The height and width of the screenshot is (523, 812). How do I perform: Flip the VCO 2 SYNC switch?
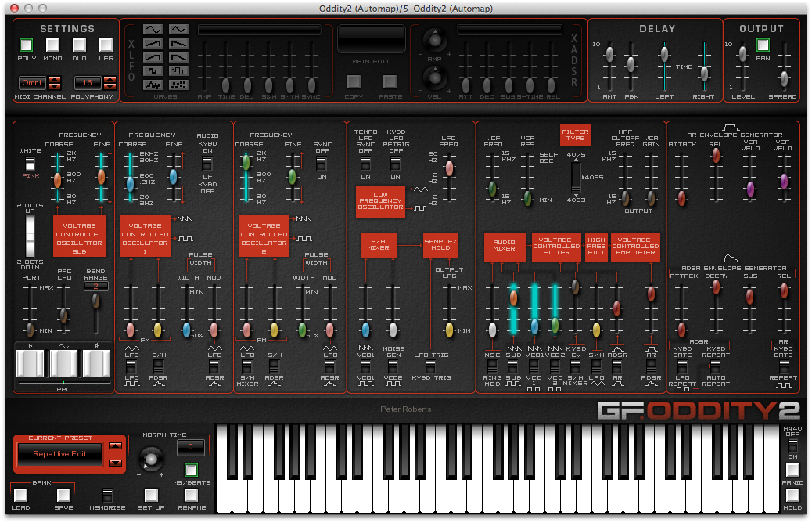coord(321,164)
